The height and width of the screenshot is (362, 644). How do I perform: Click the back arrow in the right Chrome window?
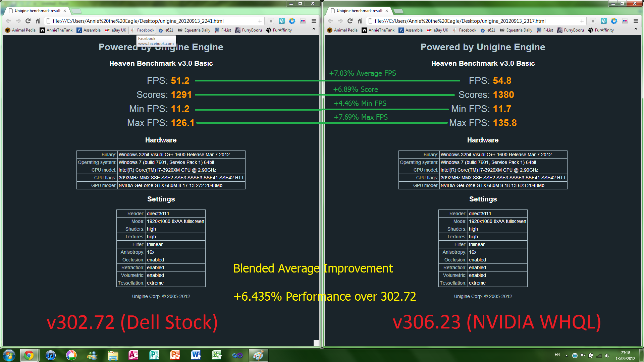coord(331,21)
